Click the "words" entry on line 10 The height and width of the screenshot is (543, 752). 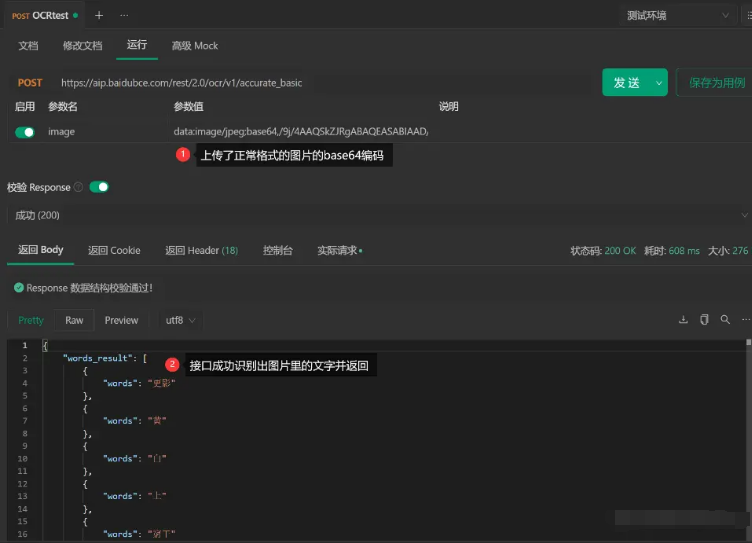[134, 458]
